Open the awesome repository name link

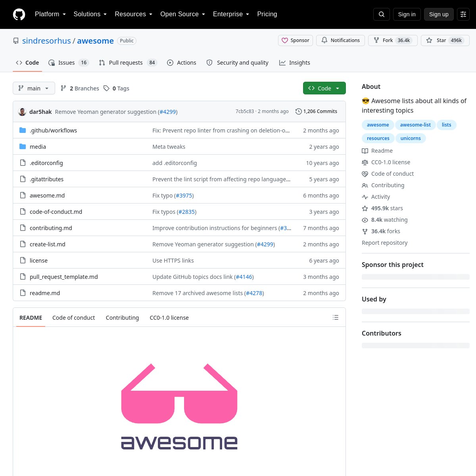(95, 41)
